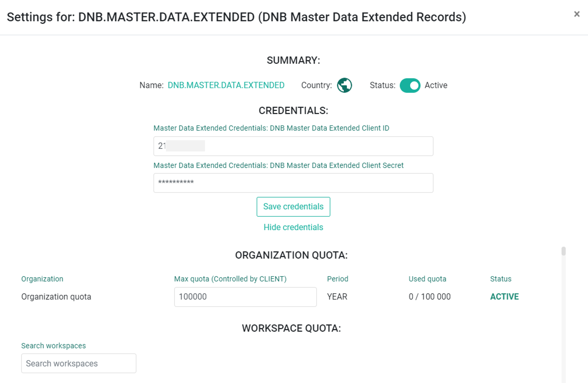This screenshot has width=588, height=383.
Task: Focus the Client ID input field
Action: coord(293,146)
